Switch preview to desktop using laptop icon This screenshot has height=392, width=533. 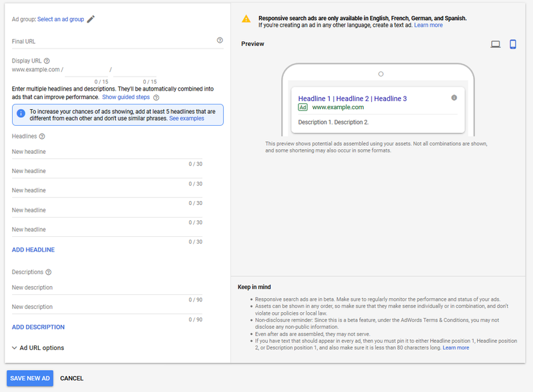pyautogui.click(x=496, y=43)
